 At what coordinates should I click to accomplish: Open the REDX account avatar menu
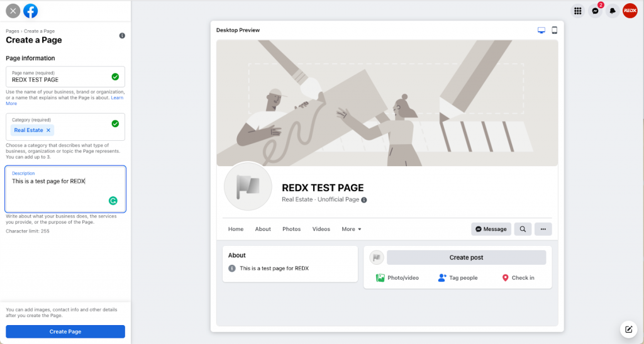pos(630,11)
